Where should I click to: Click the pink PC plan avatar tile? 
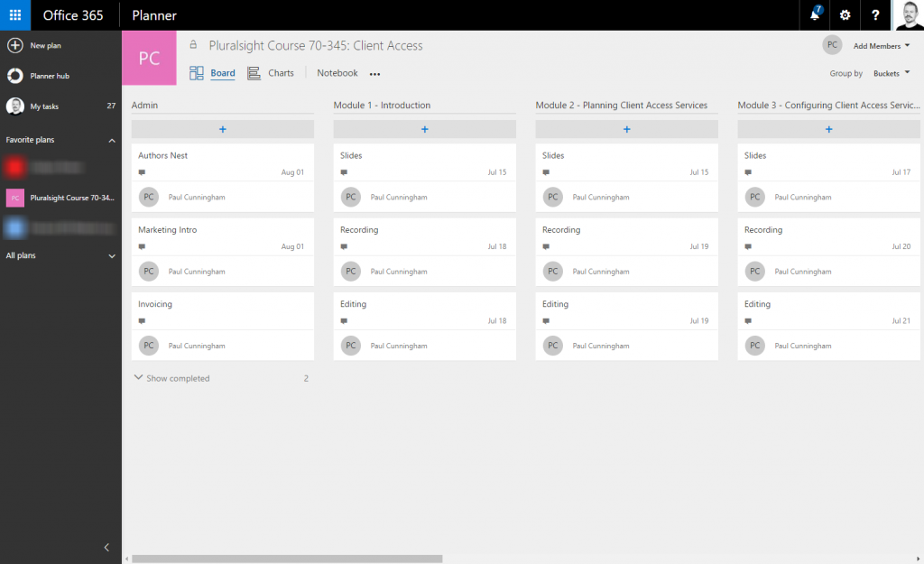click(150, 58)
